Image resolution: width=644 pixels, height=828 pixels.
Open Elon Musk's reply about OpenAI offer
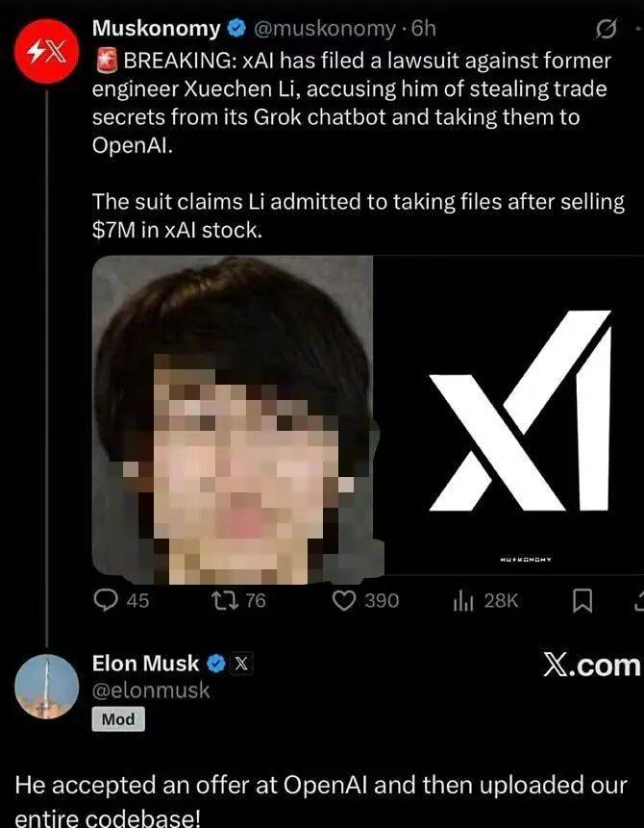pyautogui.click(x=321, y=801)
